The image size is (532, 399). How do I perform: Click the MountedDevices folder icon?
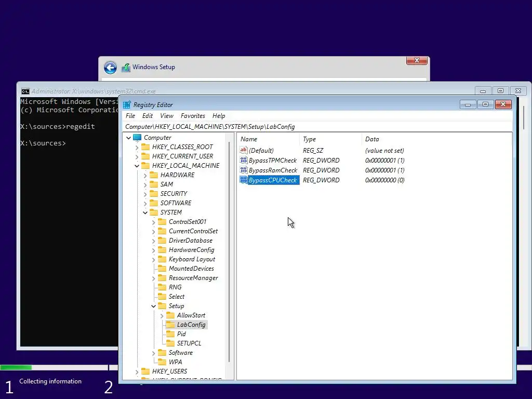(x=163, y=269)
